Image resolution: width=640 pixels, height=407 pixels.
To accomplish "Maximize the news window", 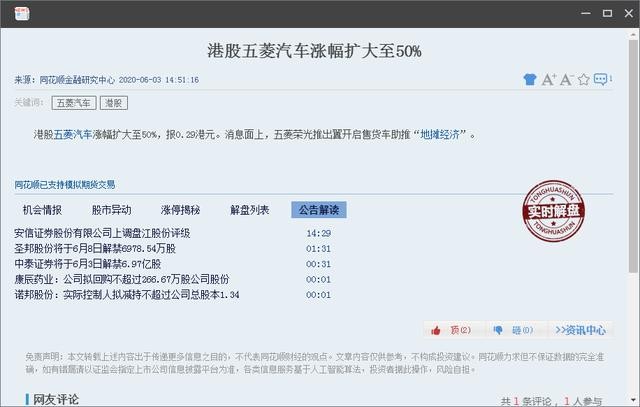I will click(x=607, y=13).
